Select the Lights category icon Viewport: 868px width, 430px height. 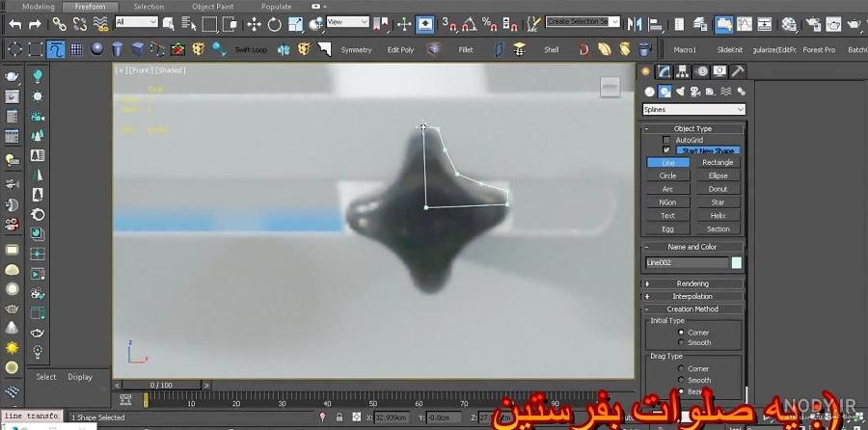(680, 92)
